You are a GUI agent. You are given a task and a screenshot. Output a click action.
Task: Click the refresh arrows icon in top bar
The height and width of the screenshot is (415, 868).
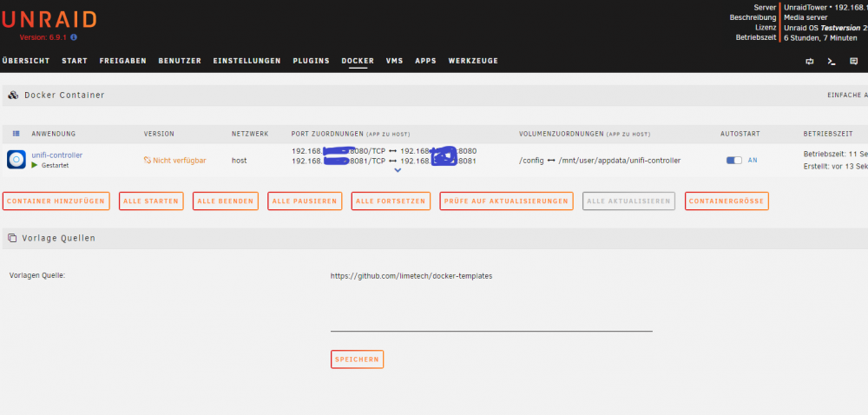(x=810, y=62)
